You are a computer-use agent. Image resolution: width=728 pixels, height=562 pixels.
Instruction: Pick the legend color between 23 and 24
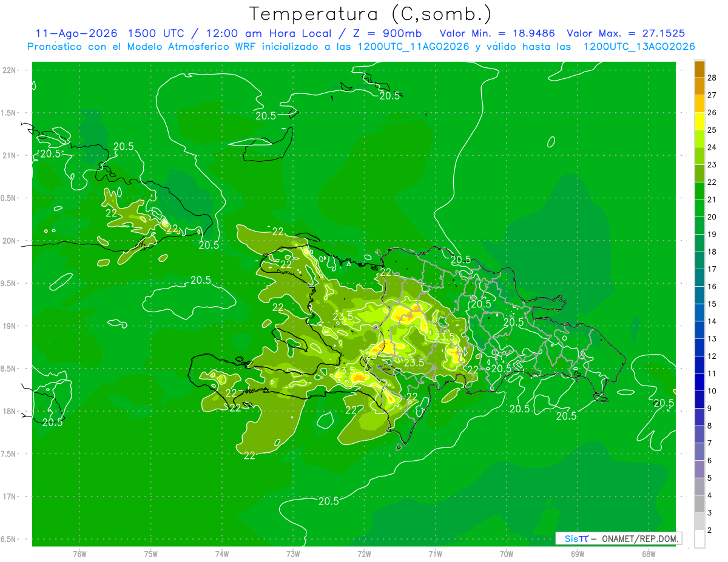699,156
